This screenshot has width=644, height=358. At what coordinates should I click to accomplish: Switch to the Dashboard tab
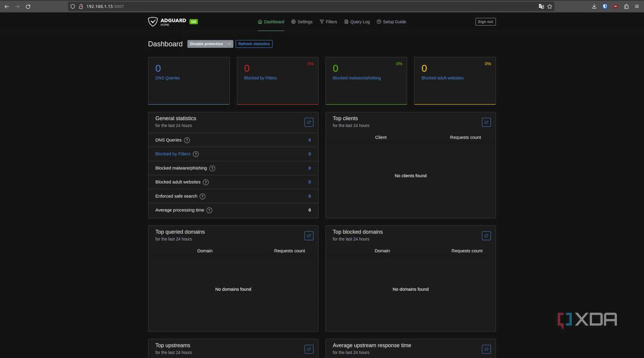pyautogui.click(x=271, y=22)
